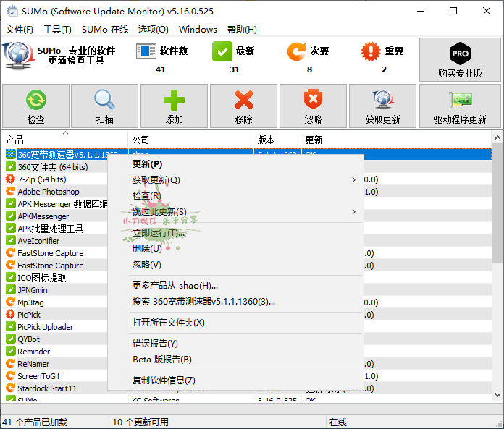Expand the 获取更新(Q) submenu arrow

pos(354,179)
